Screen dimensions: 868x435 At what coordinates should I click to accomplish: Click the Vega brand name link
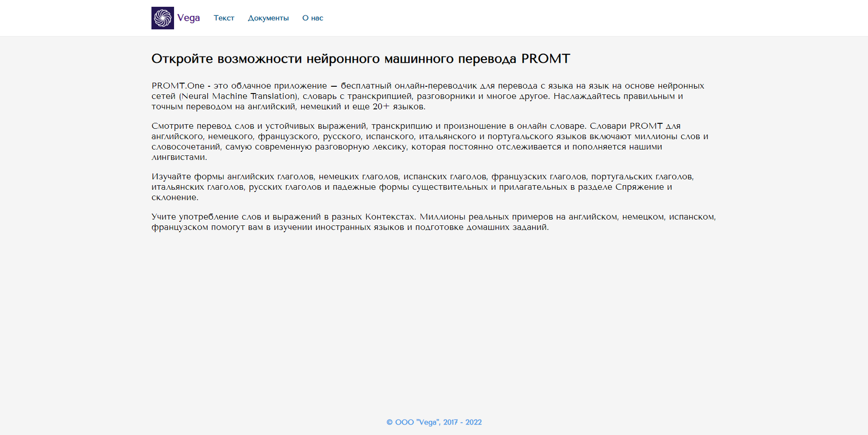(x=189, y=18)
